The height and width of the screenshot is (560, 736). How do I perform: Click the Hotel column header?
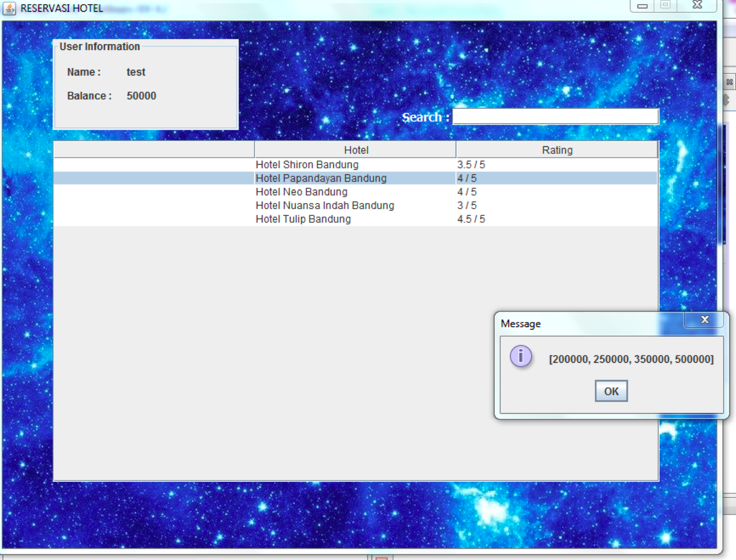click(x=356, y=150)
